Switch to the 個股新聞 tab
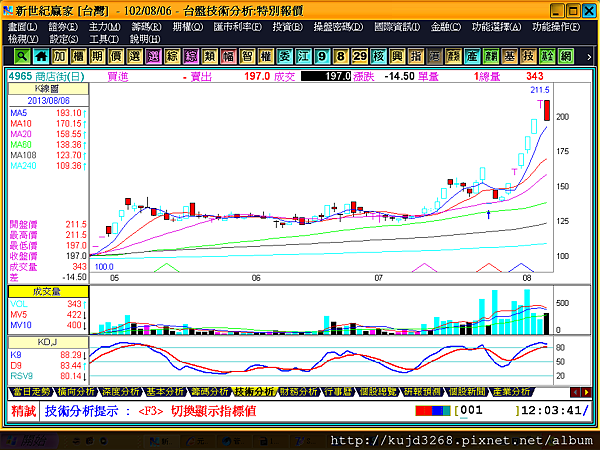600x450 pixels. [467, 391]
